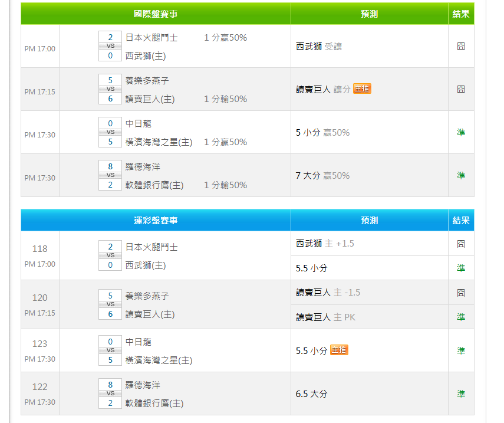Click the 準 result for game 118's 5.5 小分
The image size is (504, 423).
click(x=461, y=268)
